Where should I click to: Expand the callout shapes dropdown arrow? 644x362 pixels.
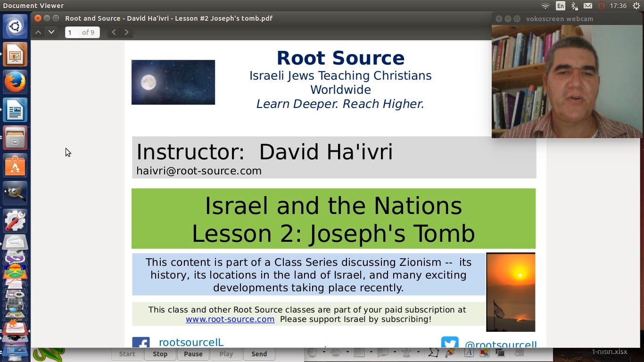pos(394,352)
